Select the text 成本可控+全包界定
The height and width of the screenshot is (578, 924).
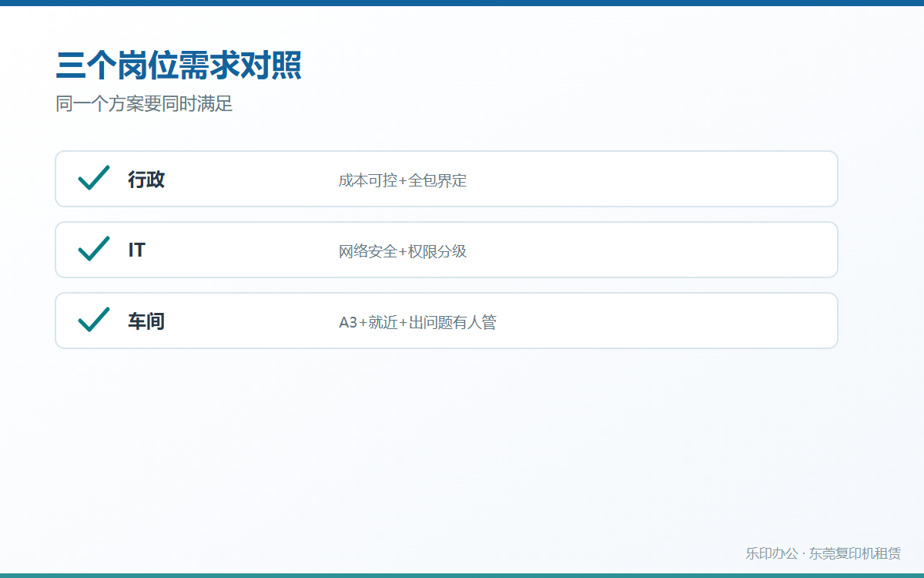click(x=403, y=180)
